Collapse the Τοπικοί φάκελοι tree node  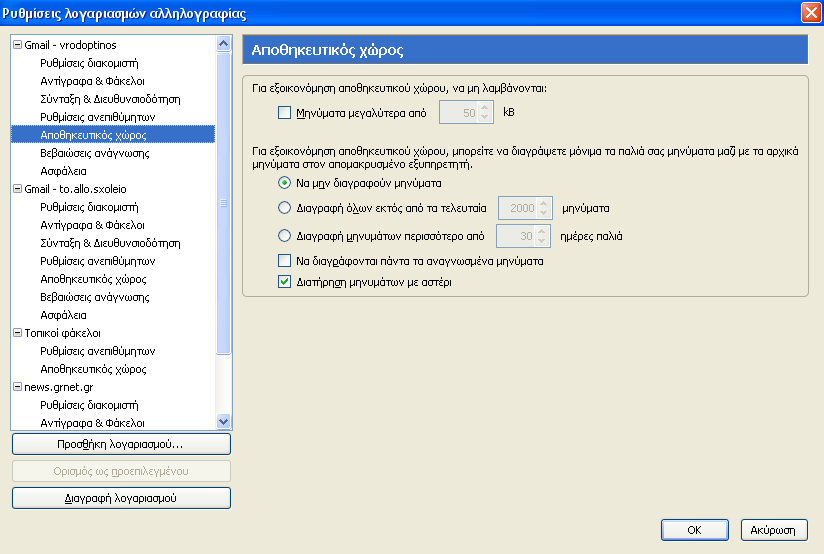point(17,333)
